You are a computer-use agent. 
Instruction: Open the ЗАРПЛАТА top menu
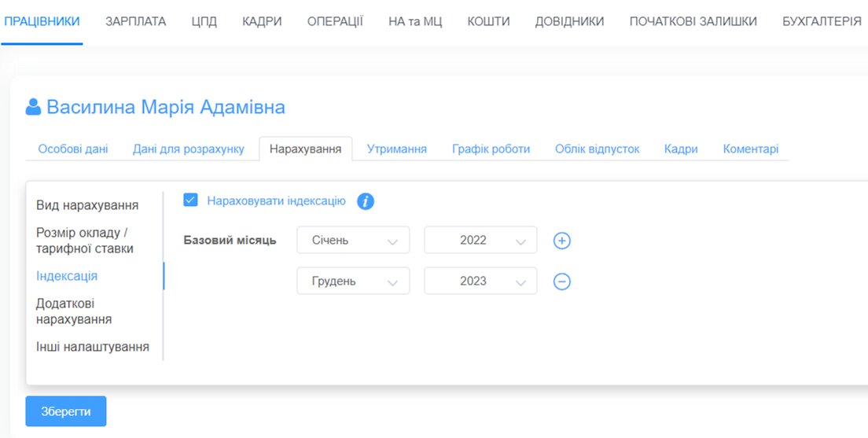pos(135,21)
